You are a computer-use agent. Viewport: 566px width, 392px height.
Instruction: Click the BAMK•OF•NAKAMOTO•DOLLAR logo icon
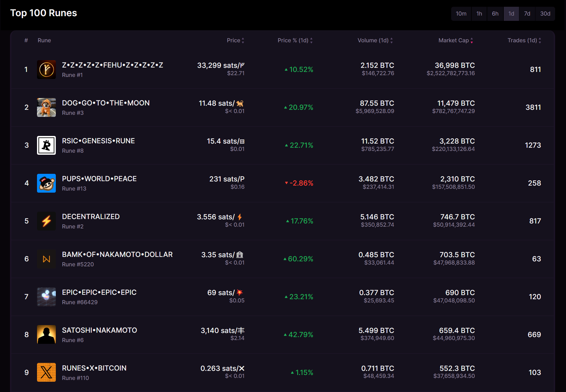46,259
